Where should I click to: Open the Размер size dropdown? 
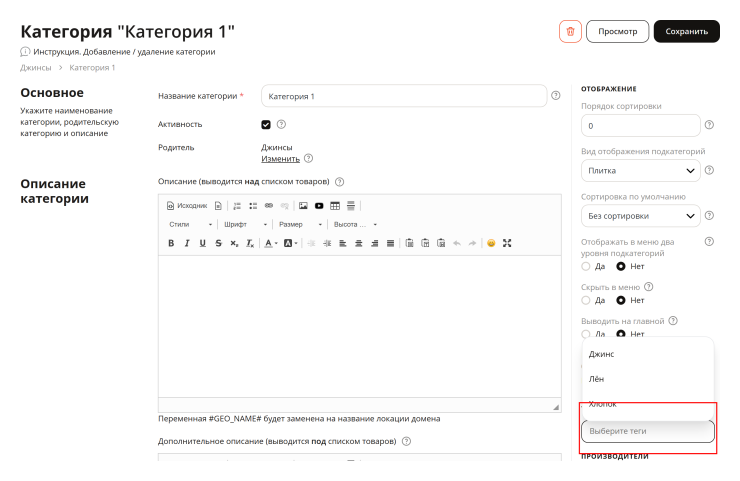(x=300, y=224)
